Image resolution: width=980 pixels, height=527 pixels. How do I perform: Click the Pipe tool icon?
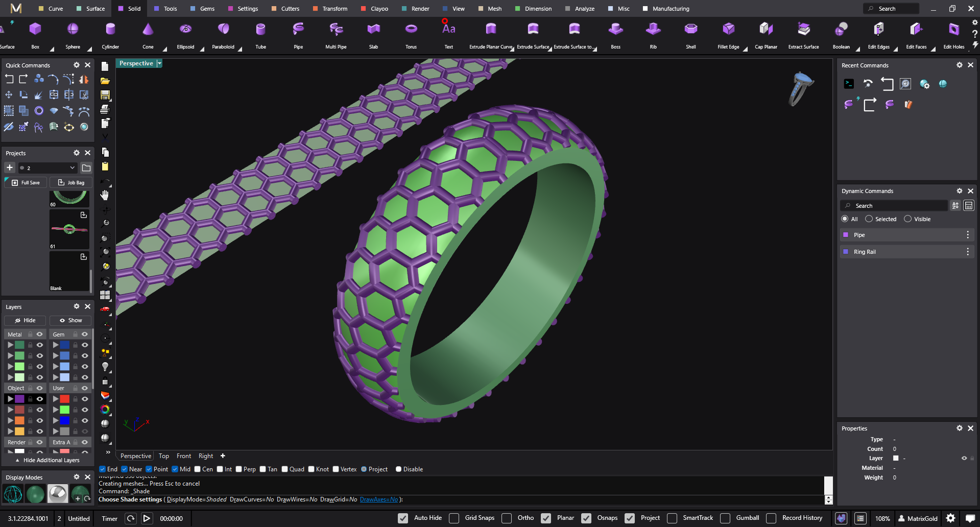(x=298, y=30)
